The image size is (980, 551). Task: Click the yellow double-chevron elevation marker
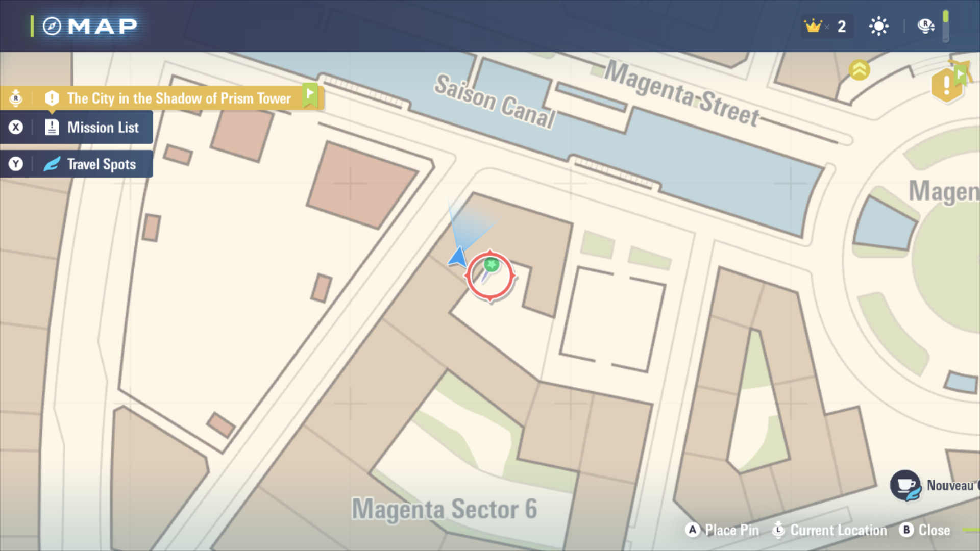[860, 70]
